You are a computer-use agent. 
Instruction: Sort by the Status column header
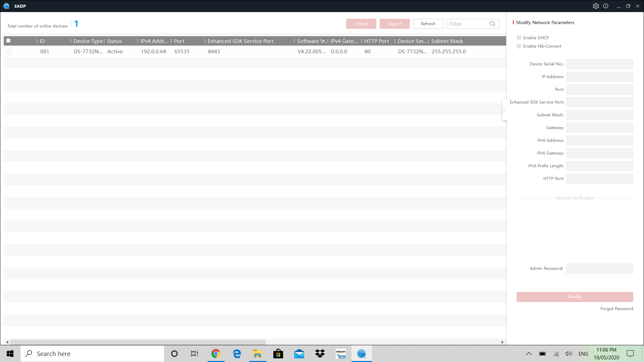pyautogui.click(x=114, y=41)
